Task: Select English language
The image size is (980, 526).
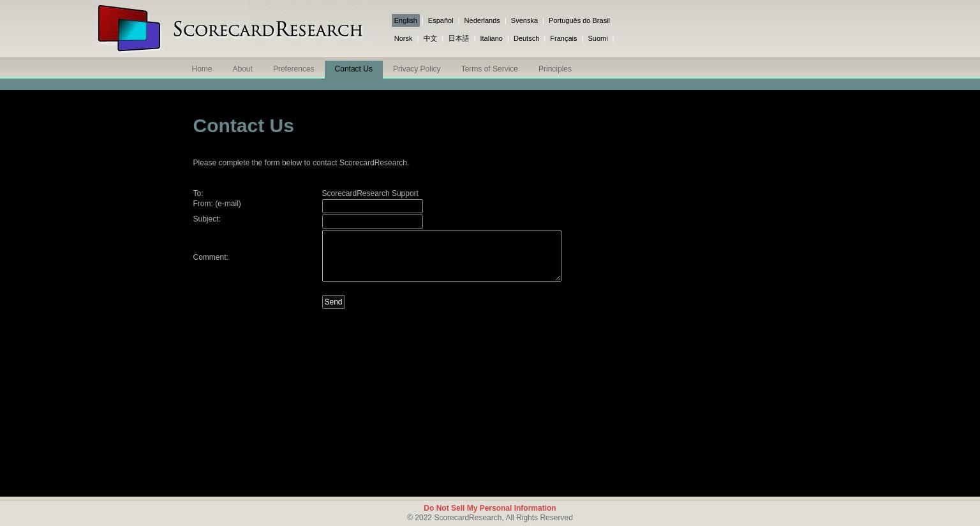Action: pos(405,20)
